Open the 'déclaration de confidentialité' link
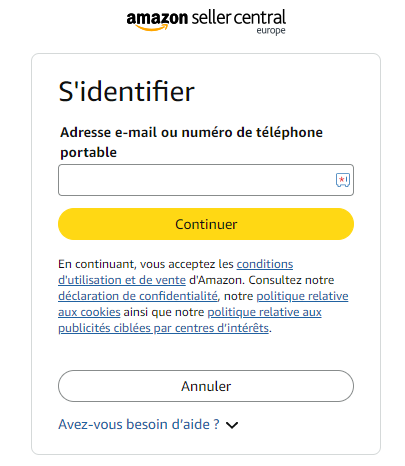405x466 pixels. click(138, 296)
